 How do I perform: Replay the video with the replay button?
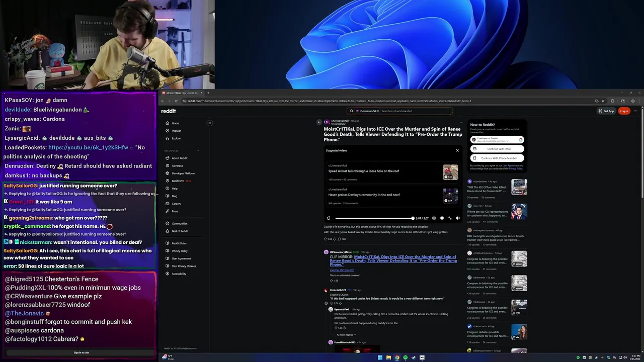[x=329, y=218]
